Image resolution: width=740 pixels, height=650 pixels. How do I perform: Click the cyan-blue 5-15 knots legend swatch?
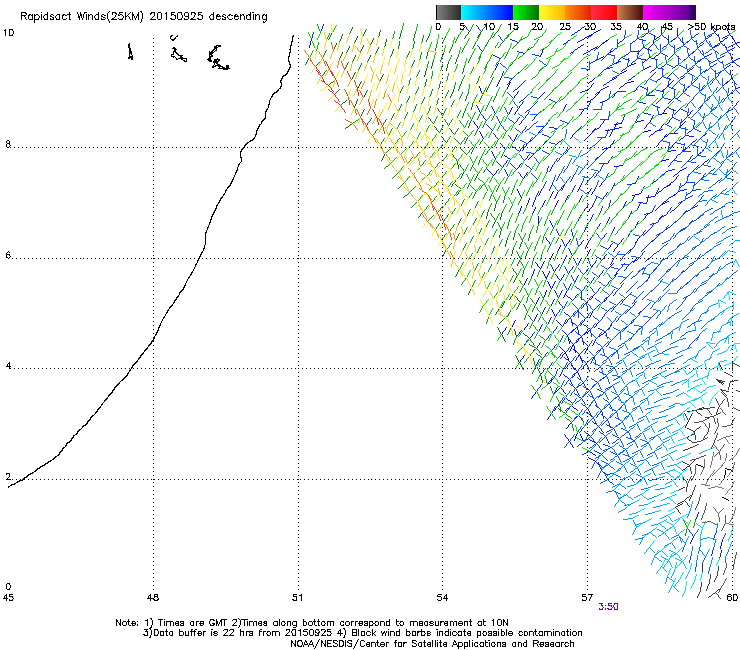[x=487, y=12]
